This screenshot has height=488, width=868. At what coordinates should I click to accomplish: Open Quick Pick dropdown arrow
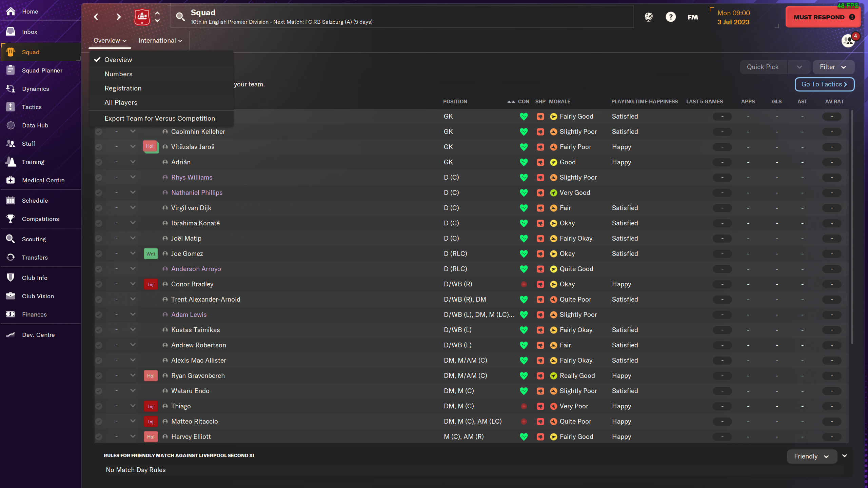pyautogui.click(x=799, y=67)
